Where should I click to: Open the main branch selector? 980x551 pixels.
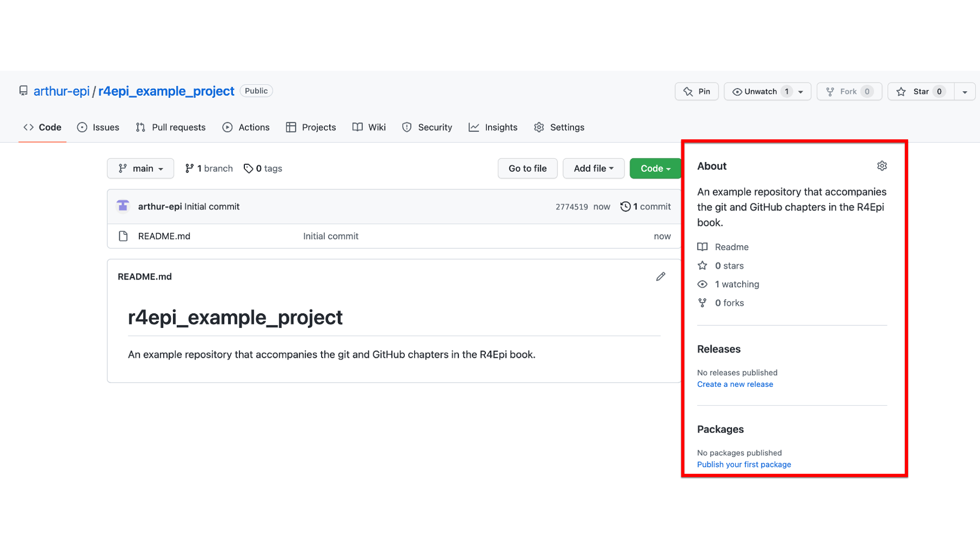140,169
